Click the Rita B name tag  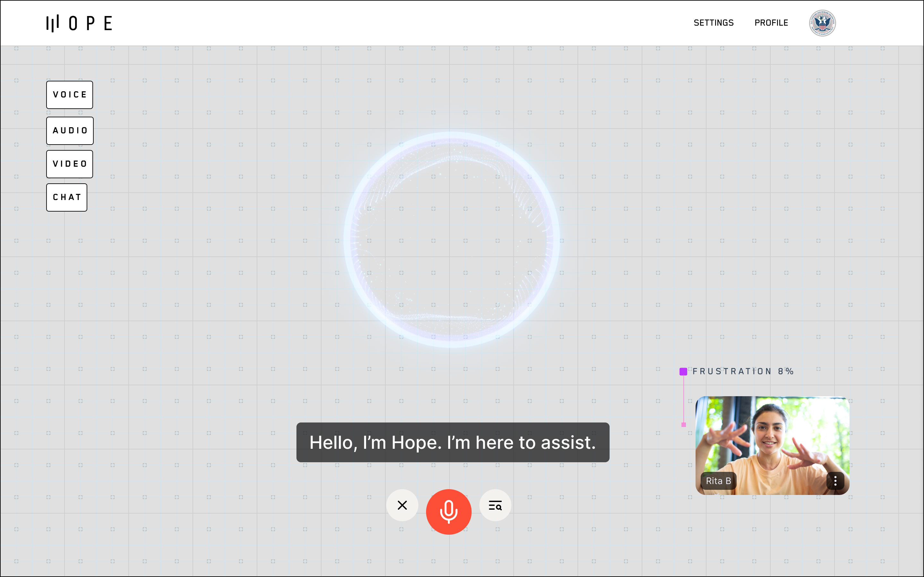718,481
